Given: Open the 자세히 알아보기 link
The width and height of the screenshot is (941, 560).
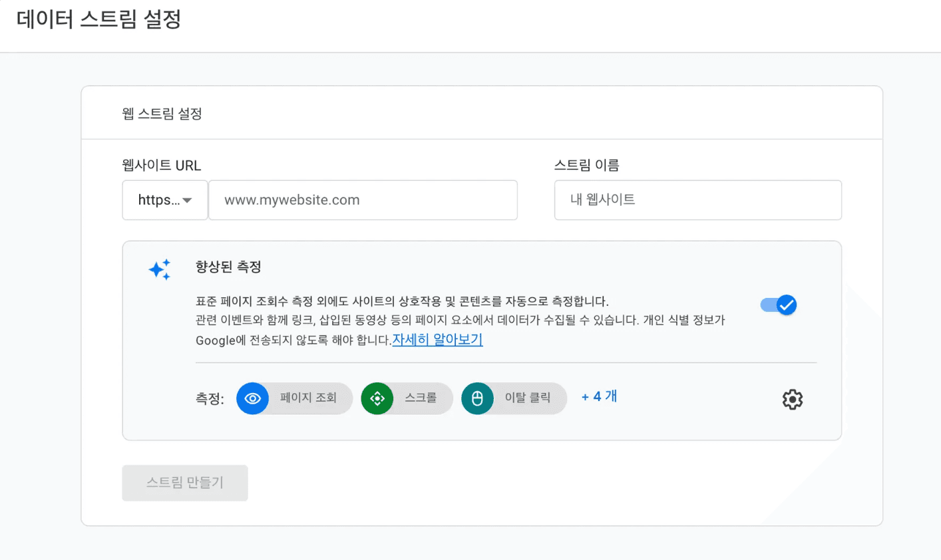Looking at the screenshot, I should tap(437, 340).
